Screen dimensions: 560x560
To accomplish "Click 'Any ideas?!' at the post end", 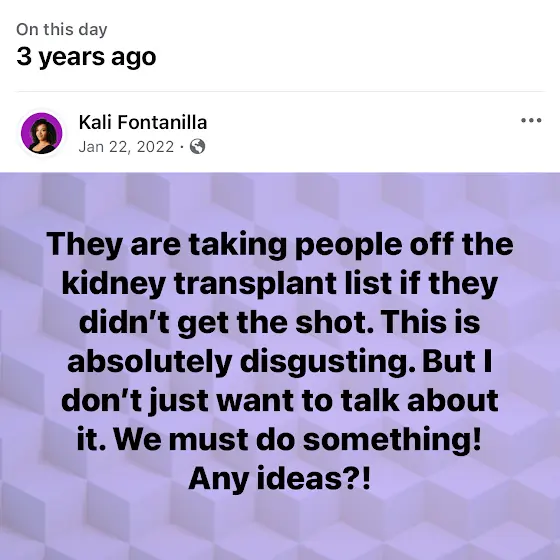I will [280, 479].
